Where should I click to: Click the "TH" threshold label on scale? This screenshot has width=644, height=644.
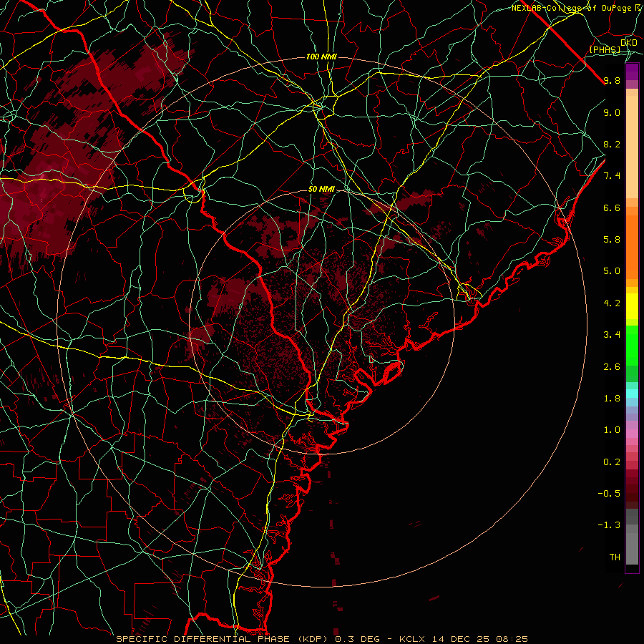(x=615, y=557)
